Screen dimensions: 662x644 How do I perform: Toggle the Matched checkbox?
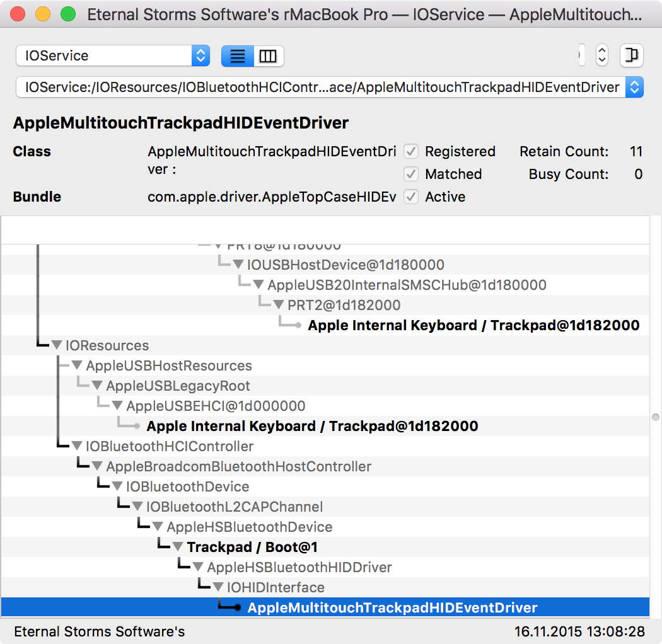(x=411, y=174)
